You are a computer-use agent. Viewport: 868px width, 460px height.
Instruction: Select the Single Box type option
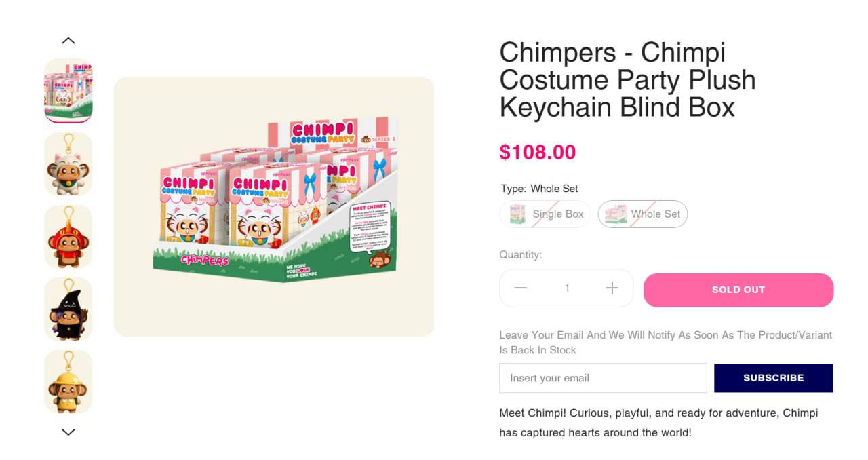[545, 214]
